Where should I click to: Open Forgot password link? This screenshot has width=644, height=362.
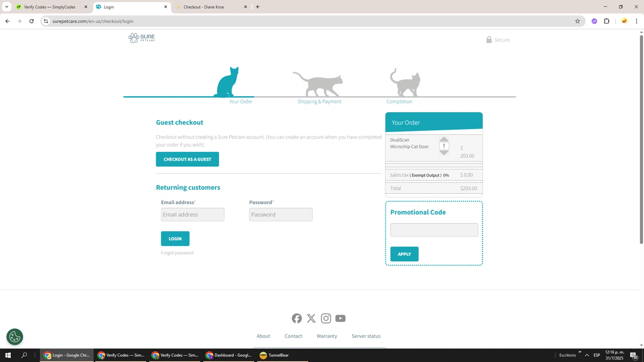(177, 253)
